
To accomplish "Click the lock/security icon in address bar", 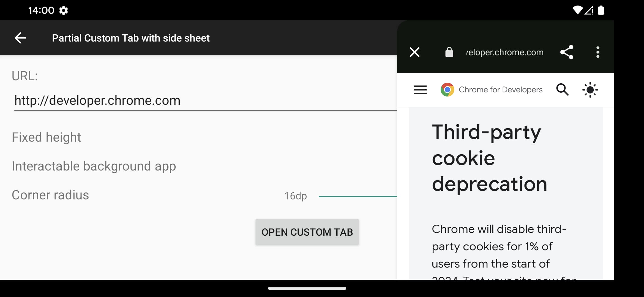I will point(448,52).
